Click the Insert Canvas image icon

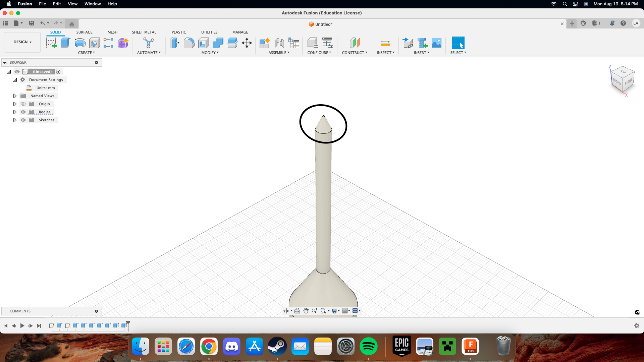[436, 43]
